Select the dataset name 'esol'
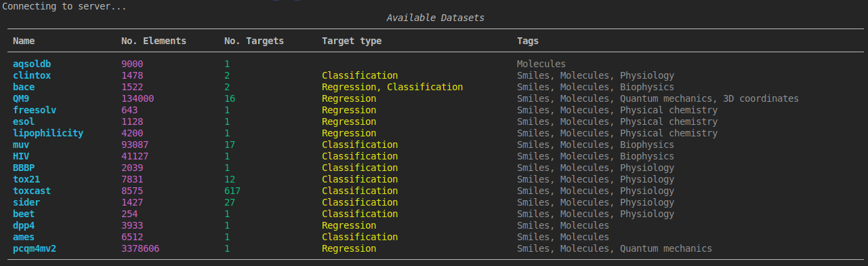This screenshot has height=266, width=868. [x=24, y=121]
